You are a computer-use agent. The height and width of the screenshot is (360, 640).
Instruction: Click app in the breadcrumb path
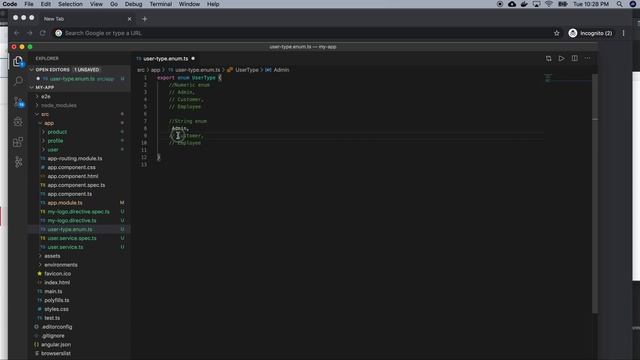156,70
